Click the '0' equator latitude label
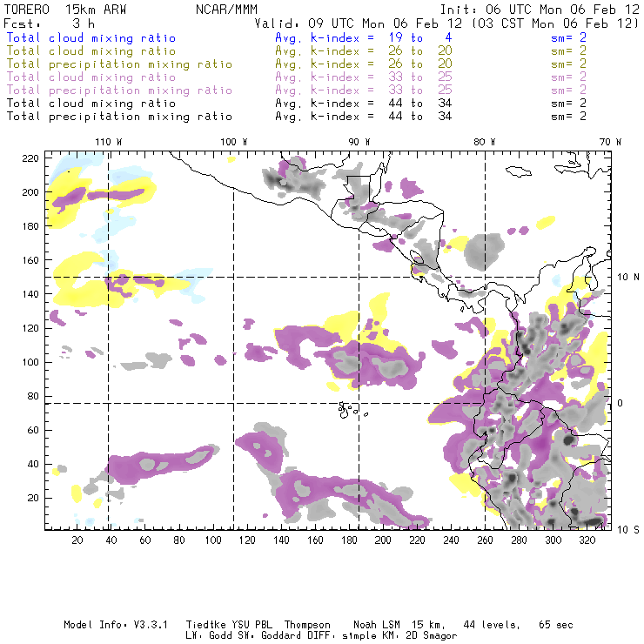 tap(620, 403)
